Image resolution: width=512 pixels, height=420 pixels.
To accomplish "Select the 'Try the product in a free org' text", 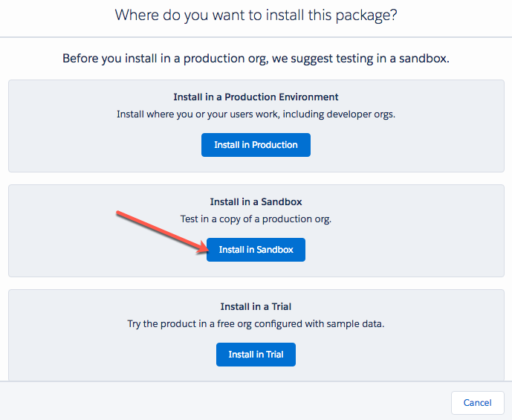I will (x=256, y=324).
